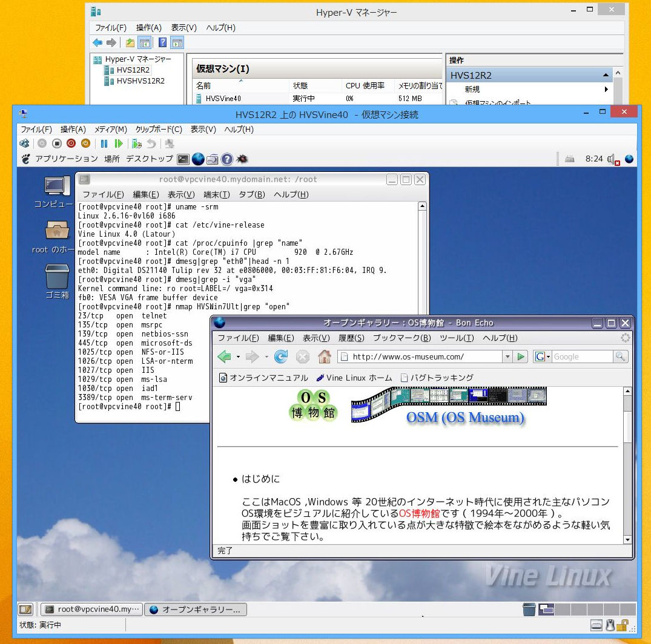Reload the page in Bon Echo
Viewport: 651px width, 644px height.
[x=281, y=356]
